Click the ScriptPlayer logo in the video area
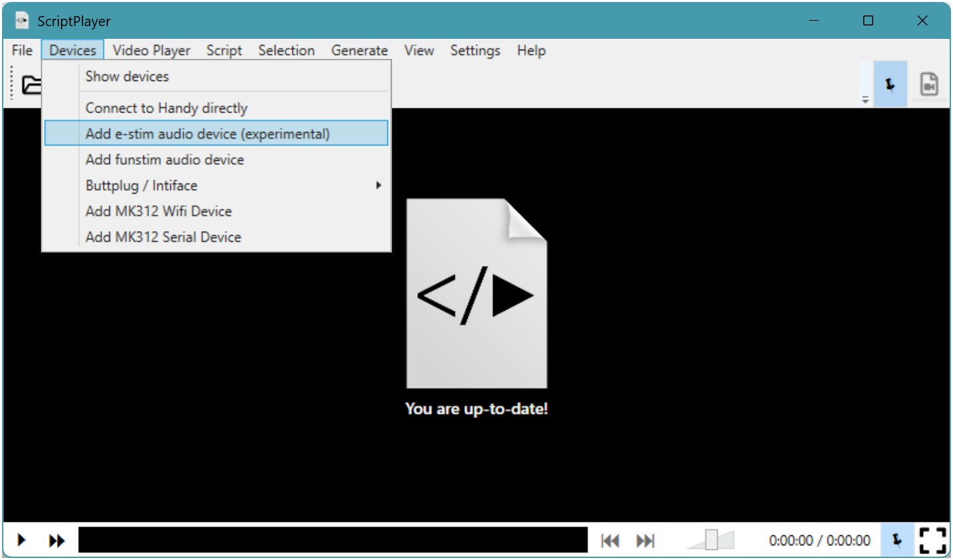The image size is (953, 560). (x=476, y=293)
